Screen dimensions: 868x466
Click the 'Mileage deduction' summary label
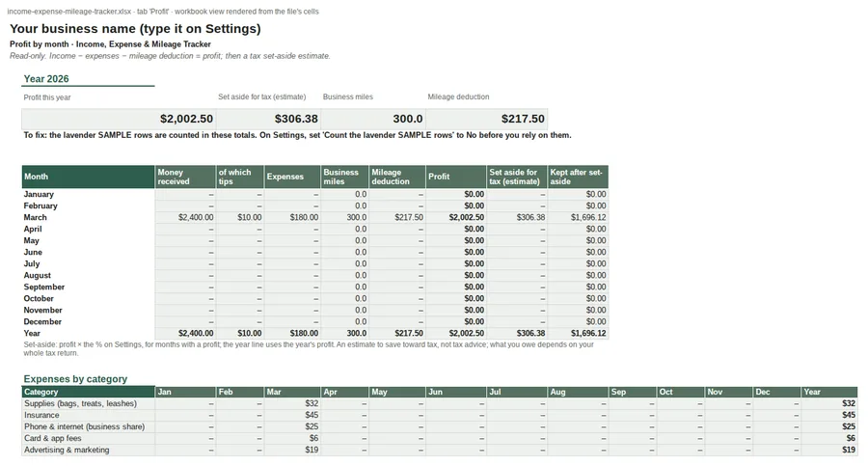(458, 97)
